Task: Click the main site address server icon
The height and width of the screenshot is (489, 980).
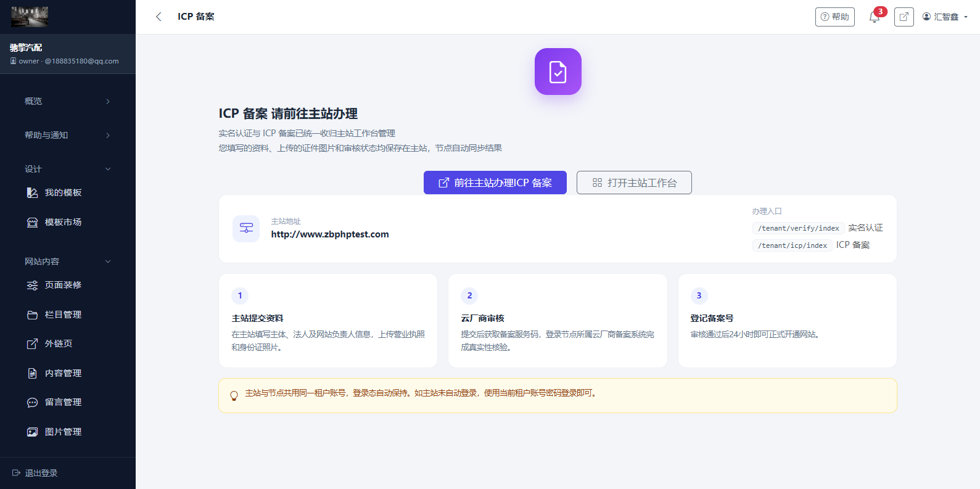Action: (246, 228)
